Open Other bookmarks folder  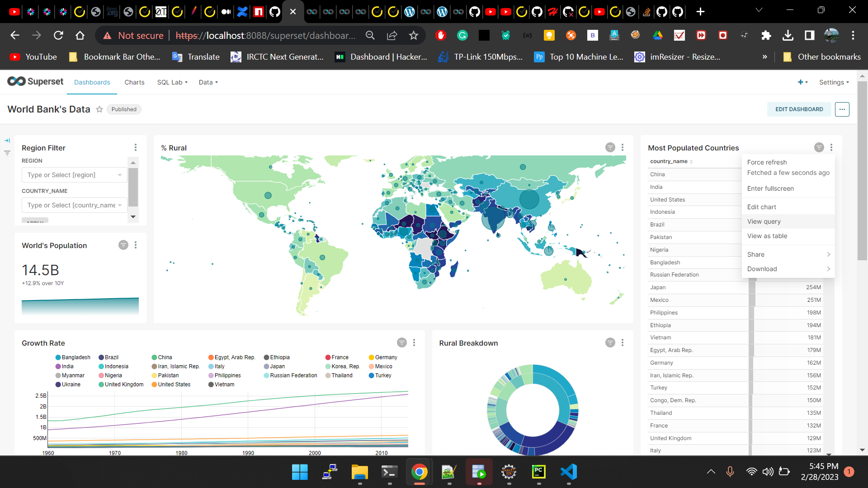click(821, 57)
